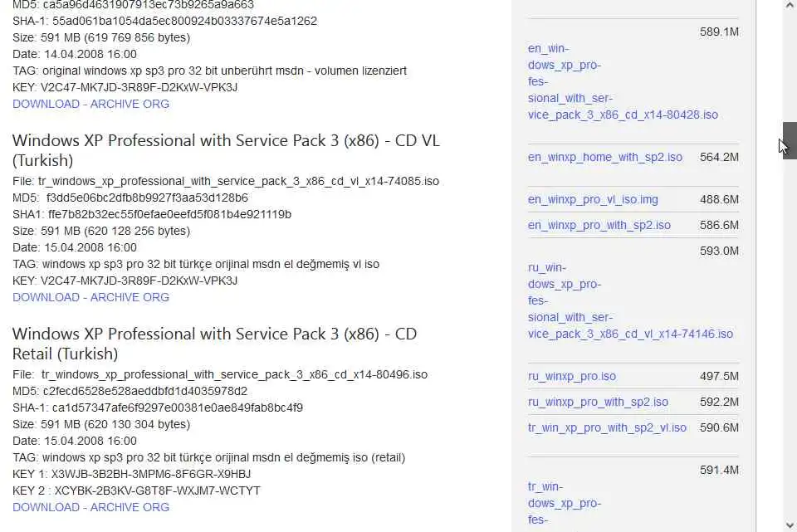Click the scroll up arrow of the page scrollbar

point(790,5)
